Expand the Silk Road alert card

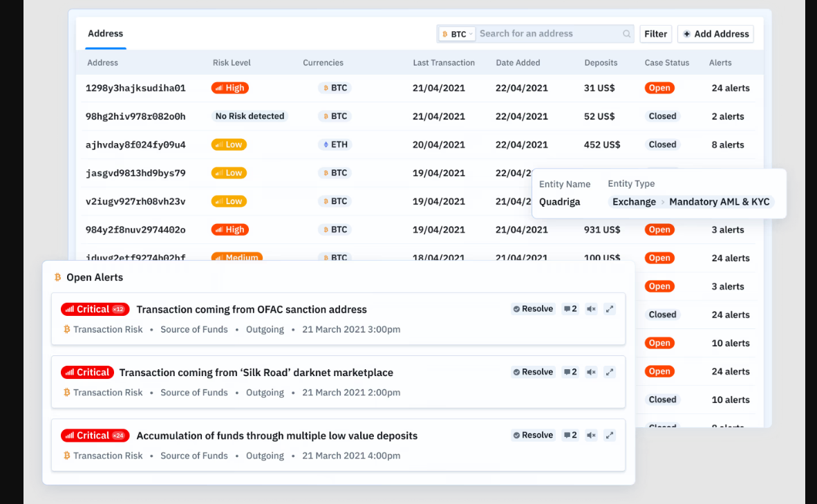point(610,372)
